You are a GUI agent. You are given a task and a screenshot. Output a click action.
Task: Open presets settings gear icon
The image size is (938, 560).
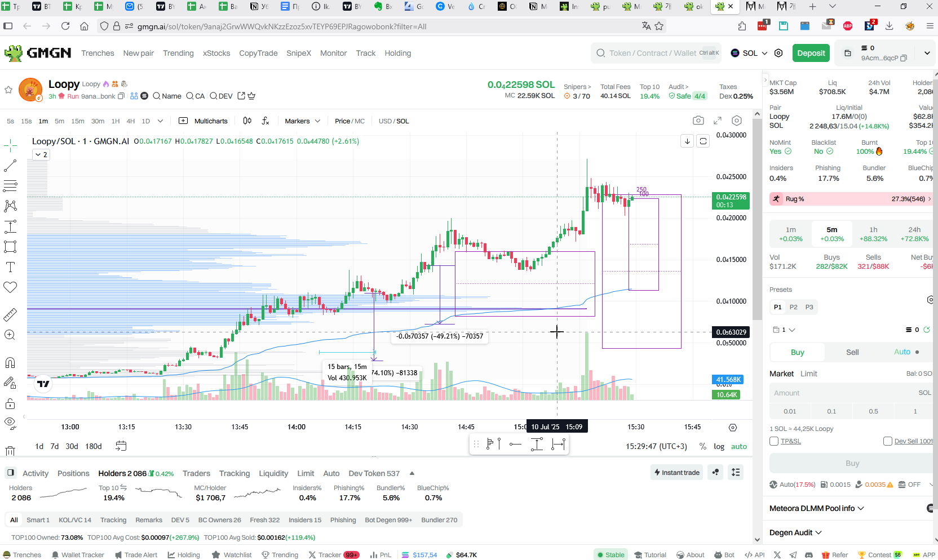coord(931,300)
